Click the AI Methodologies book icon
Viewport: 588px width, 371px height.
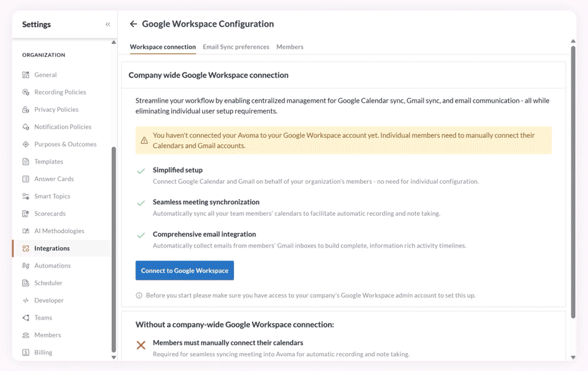[25, 231]
